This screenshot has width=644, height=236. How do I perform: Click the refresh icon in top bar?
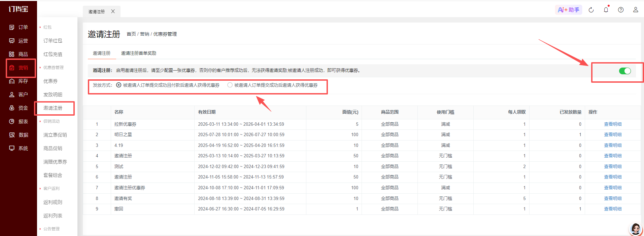[591, 10]
